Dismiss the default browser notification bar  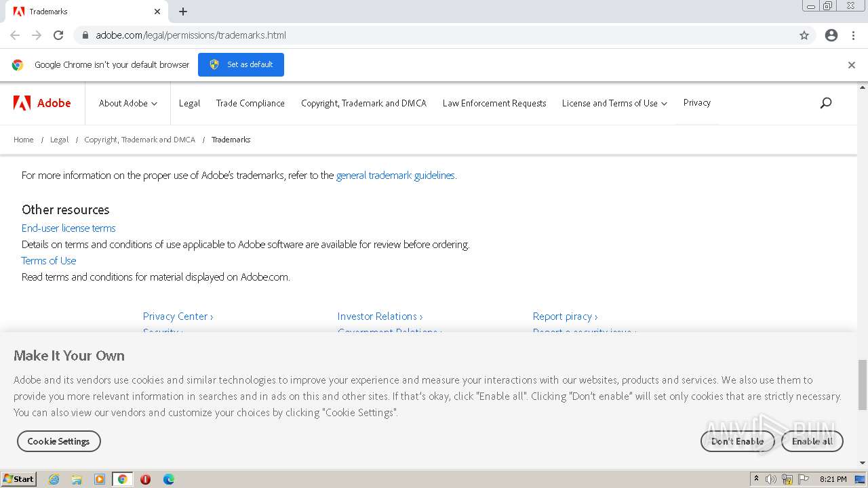tap(852, 65)
